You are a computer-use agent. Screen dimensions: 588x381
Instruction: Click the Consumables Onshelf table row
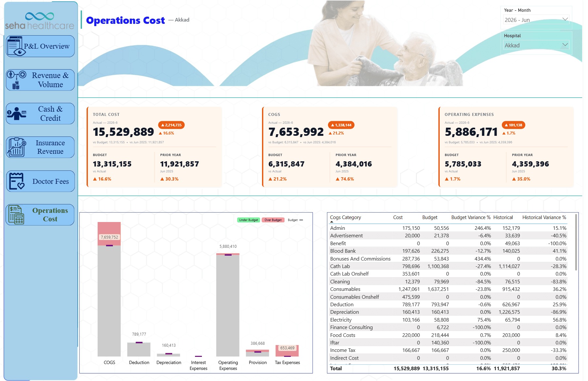coord(448,297)
